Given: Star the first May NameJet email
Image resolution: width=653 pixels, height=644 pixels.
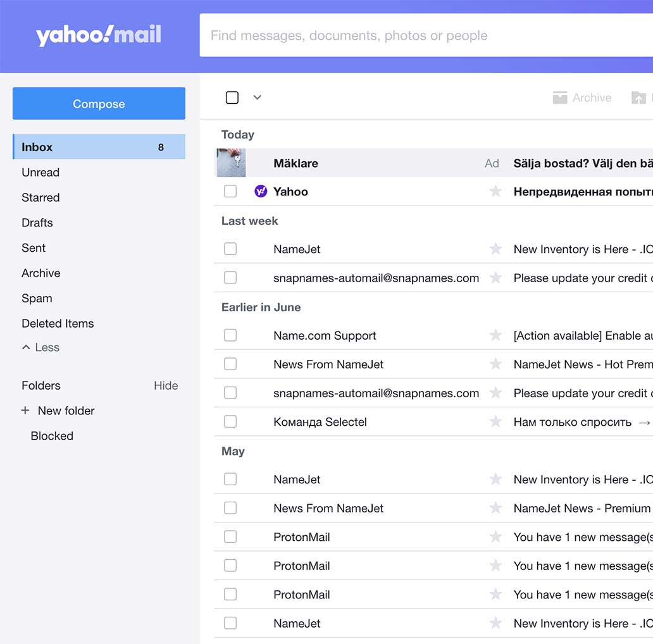Looking at the screenshot, I should click(x=495, y=479).
